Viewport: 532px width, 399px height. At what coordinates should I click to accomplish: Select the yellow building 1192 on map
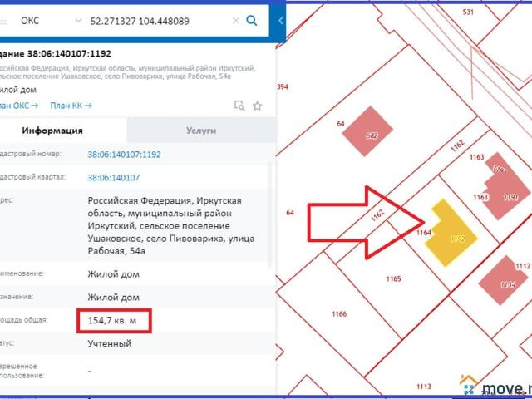tap(451, 233)
